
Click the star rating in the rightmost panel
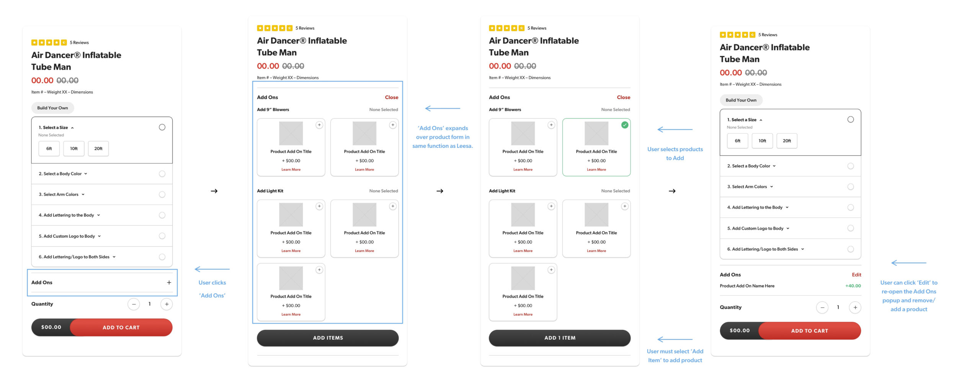[x=737, y=35]
